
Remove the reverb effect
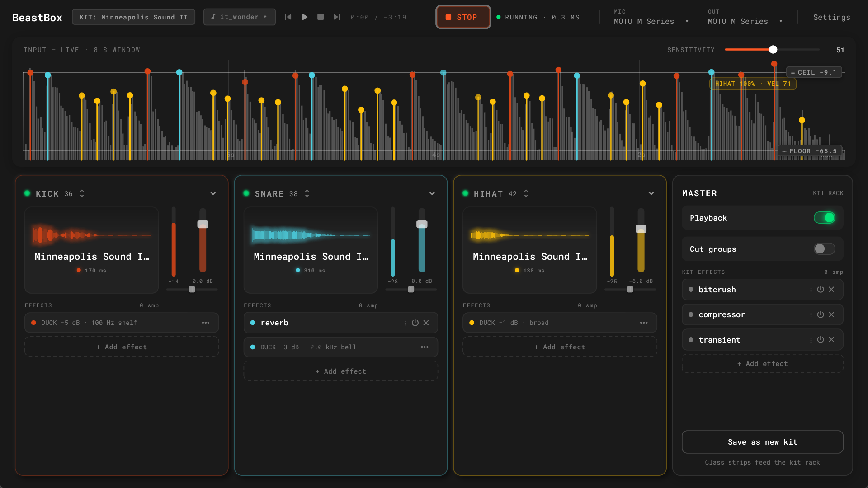(426, 323)
